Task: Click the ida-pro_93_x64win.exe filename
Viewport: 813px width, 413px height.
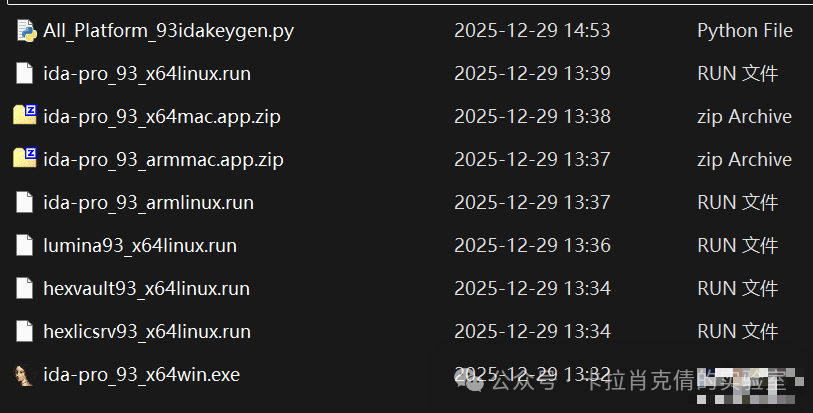Action: click(142, 374)
